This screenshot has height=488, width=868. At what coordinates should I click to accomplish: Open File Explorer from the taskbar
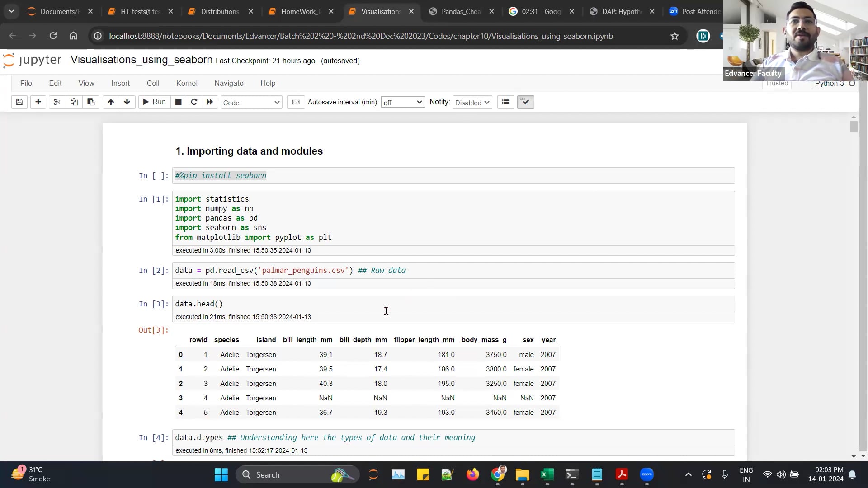click(522, 474)
